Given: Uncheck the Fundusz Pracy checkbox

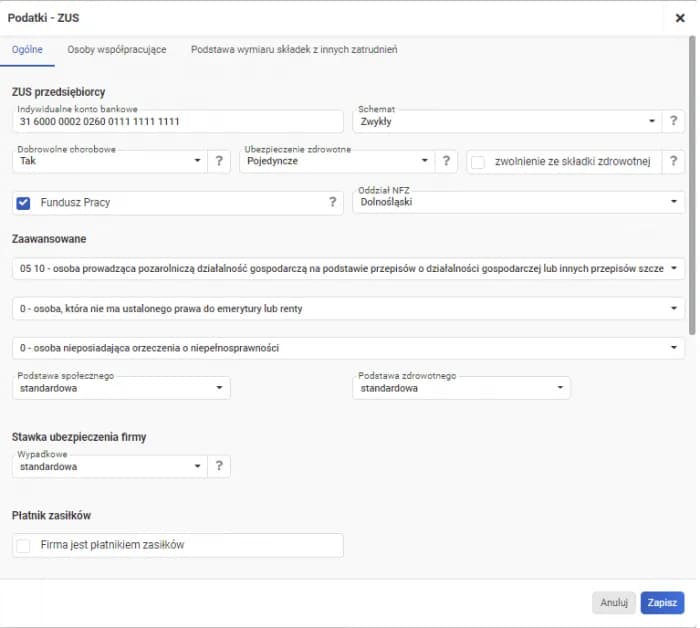Looking at the screenshot, I should (x=24, y=203).
